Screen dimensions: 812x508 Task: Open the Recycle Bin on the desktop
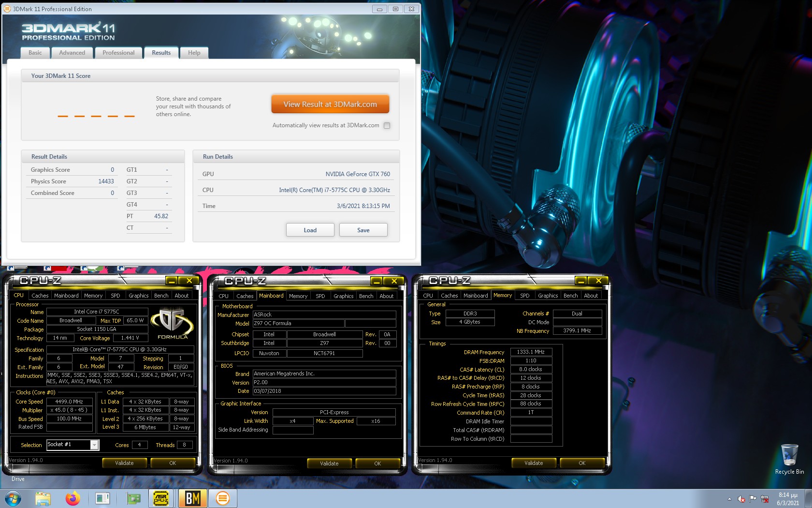(x=789, y=459)
